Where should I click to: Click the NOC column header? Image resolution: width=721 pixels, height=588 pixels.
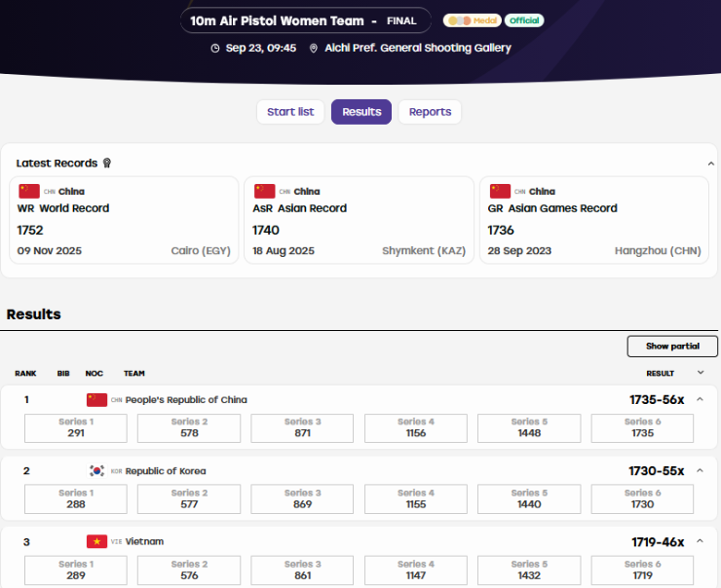click(x=95, y=374)
